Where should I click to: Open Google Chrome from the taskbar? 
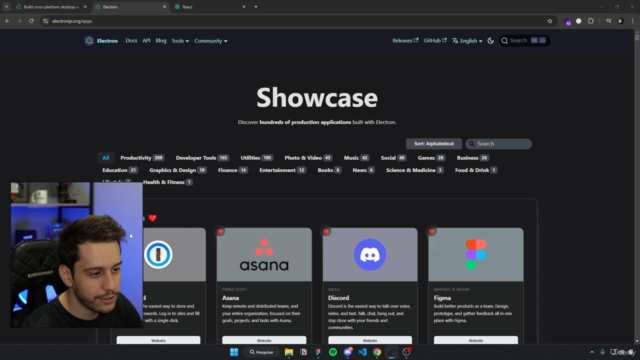(x=377, y=352)
